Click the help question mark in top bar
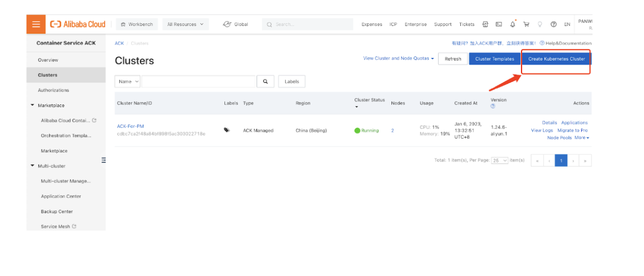 (553, 24)
